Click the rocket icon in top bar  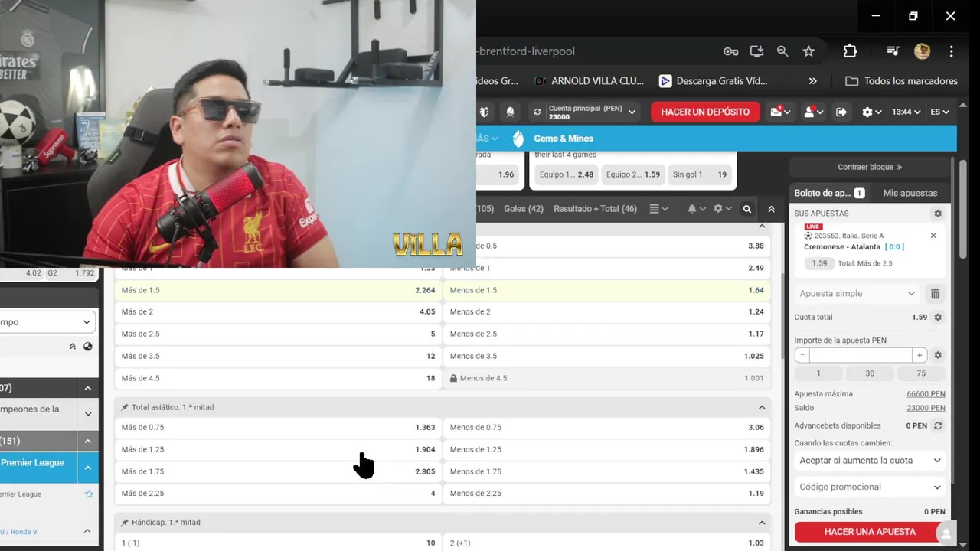point(510,112)
